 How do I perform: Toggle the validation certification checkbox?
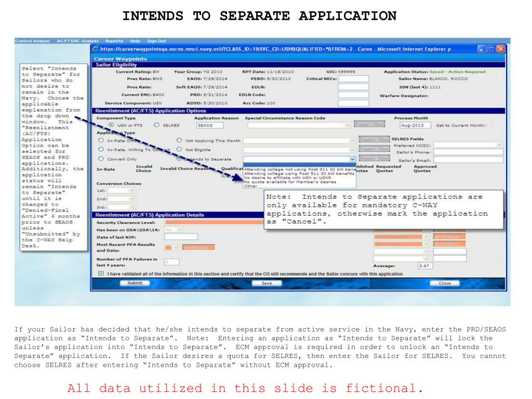pyautogui.click(x=101, y=273)
